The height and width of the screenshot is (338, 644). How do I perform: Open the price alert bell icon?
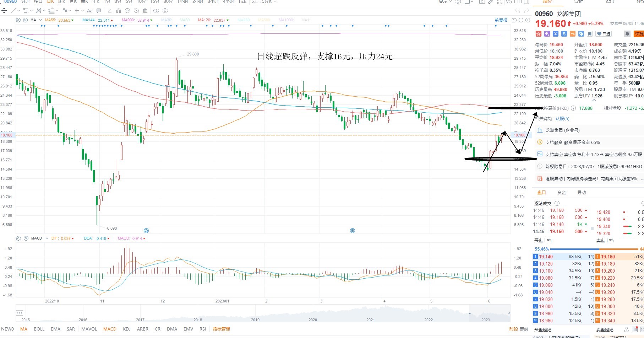click(x=627, y=34)
